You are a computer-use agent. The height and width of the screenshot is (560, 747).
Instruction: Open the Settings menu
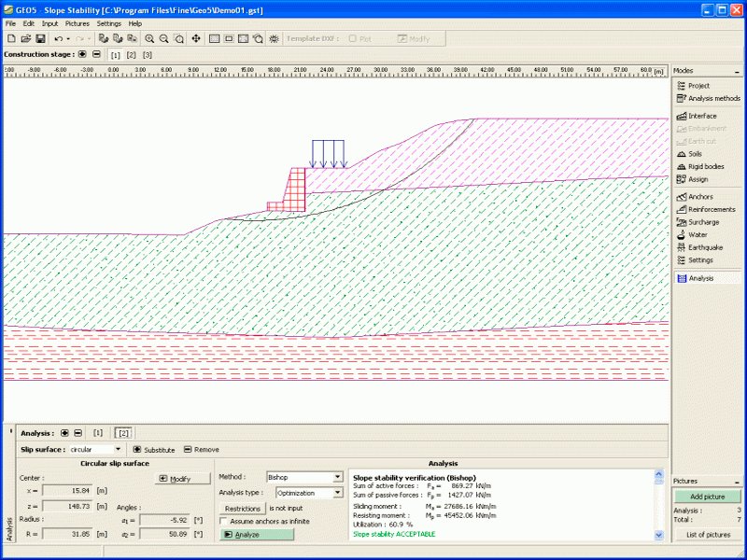[109, 23]
